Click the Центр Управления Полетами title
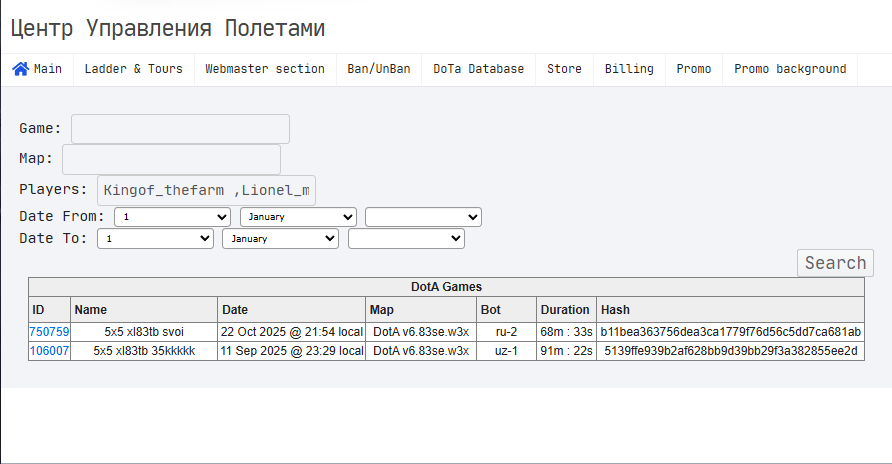This screenshot has height=464, width=892. point(168,28)
